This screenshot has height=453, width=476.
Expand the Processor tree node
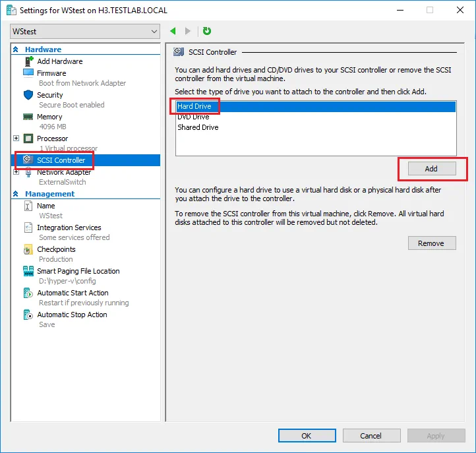click(16, 138)
